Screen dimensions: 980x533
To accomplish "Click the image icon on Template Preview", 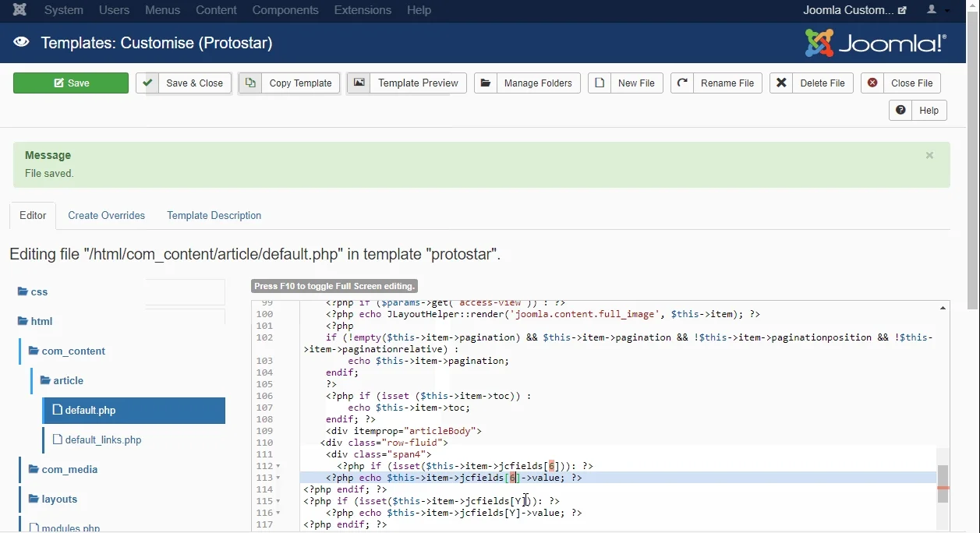I will pos(359,83).
